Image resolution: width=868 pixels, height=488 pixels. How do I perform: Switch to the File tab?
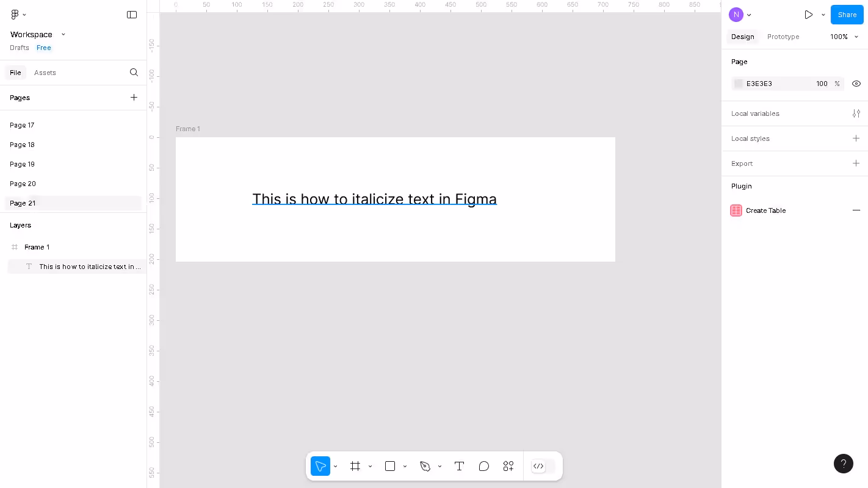(15, 73)
